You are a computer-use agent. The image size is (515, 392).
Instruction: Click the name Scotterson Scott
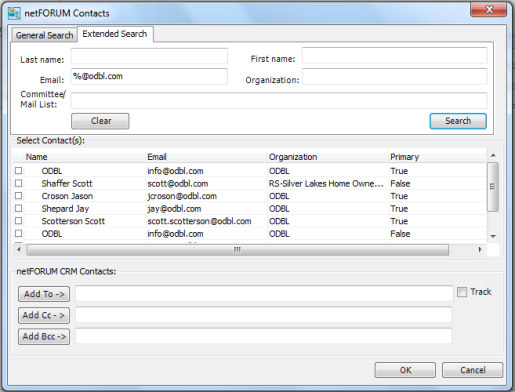[73, 221]
